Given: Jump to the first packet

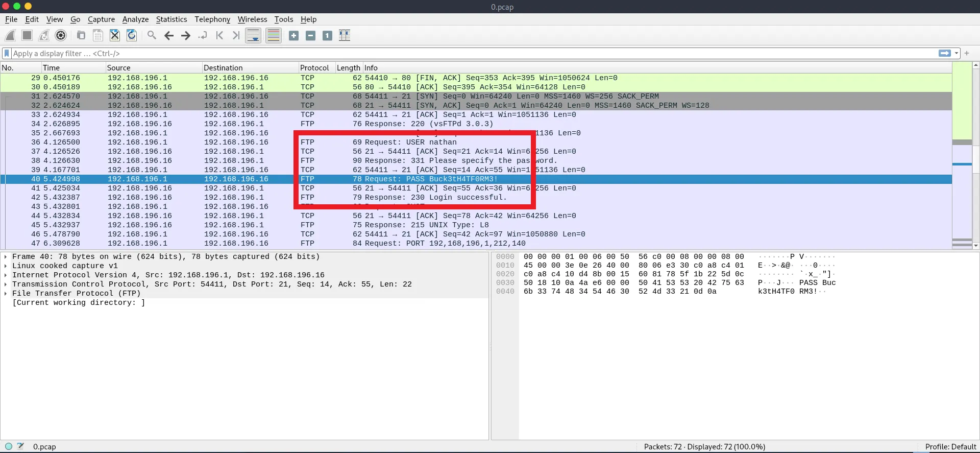Looking at the screenshot, I should tap(219, 36).
